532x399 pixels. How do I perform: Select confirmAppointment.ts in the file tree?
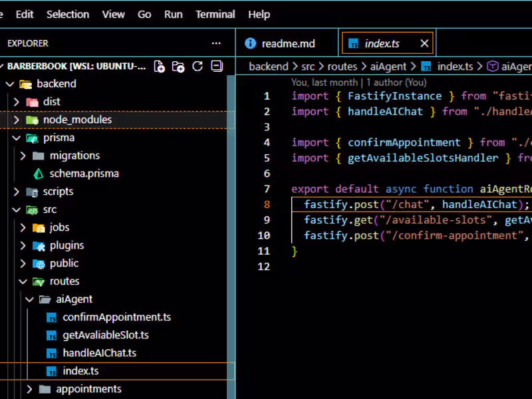(116, 317)
